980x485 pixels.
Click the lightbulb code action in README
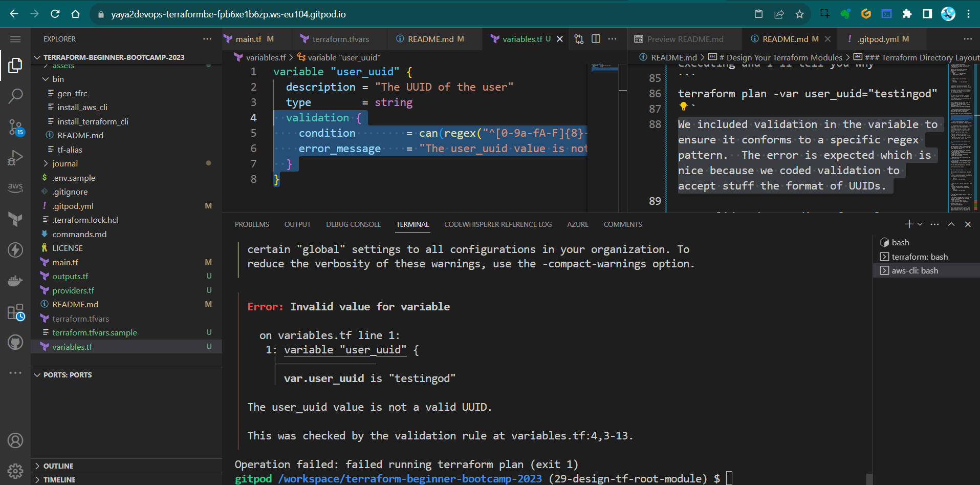pyautogui.click(x=683, y=106)
